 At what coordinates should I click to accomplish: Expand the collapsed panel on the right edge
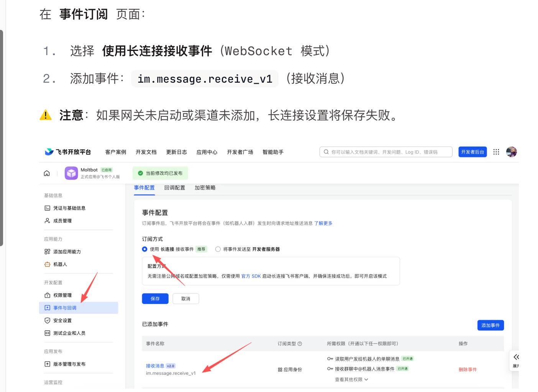[517, 357]
